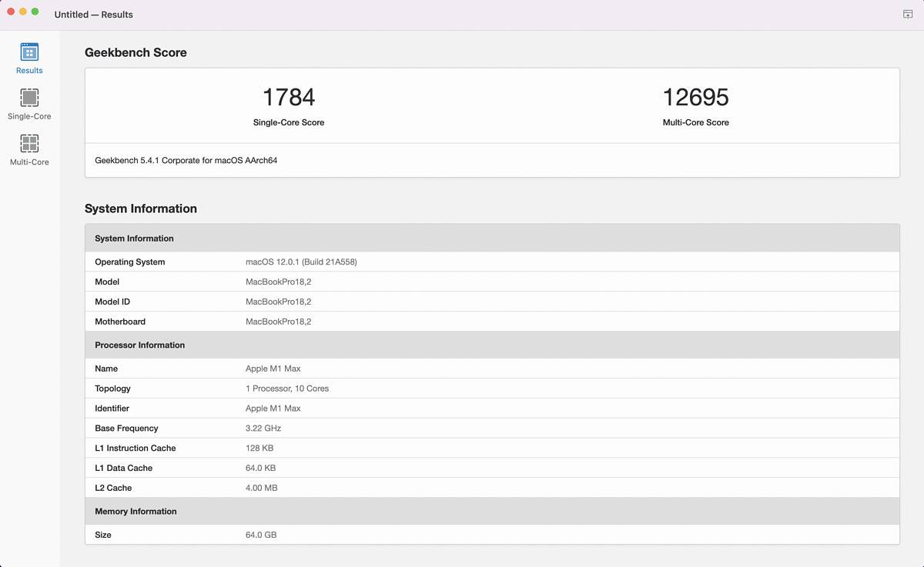Click the yellow minimize window button
Screen dimensions: 924x567
click(x=23, y=12)
